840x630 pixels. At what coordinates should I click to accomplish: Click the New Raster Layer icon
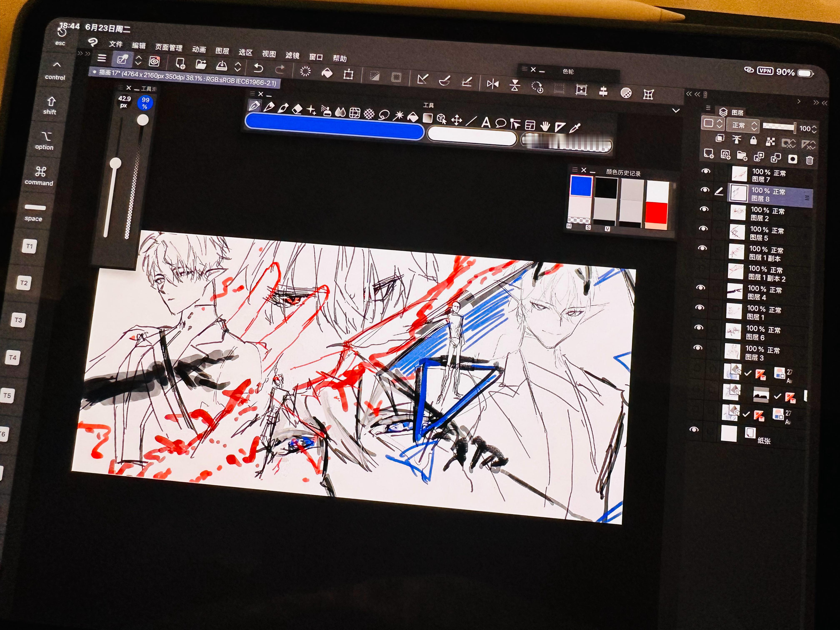coord(708,153)
